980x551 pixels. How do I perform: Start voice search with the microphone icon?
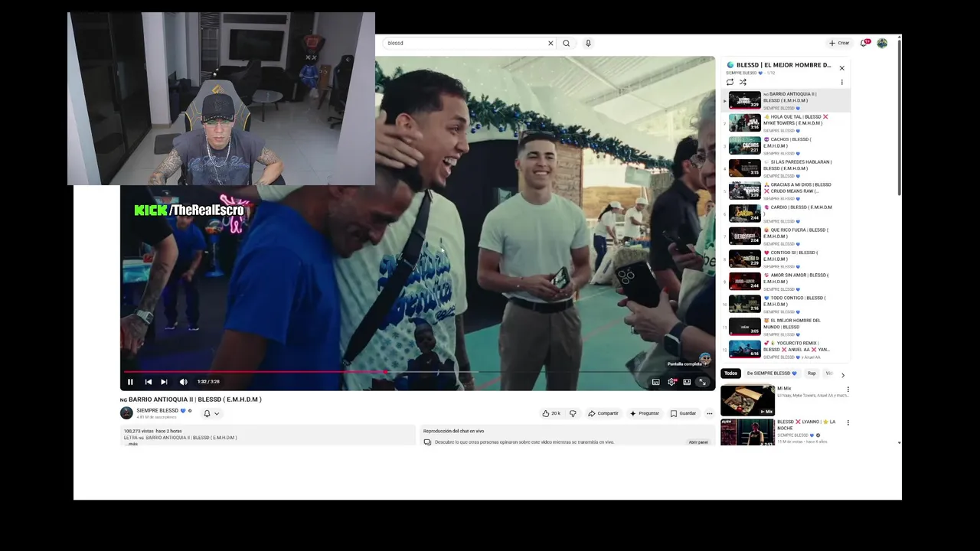(x=588, y=43)
